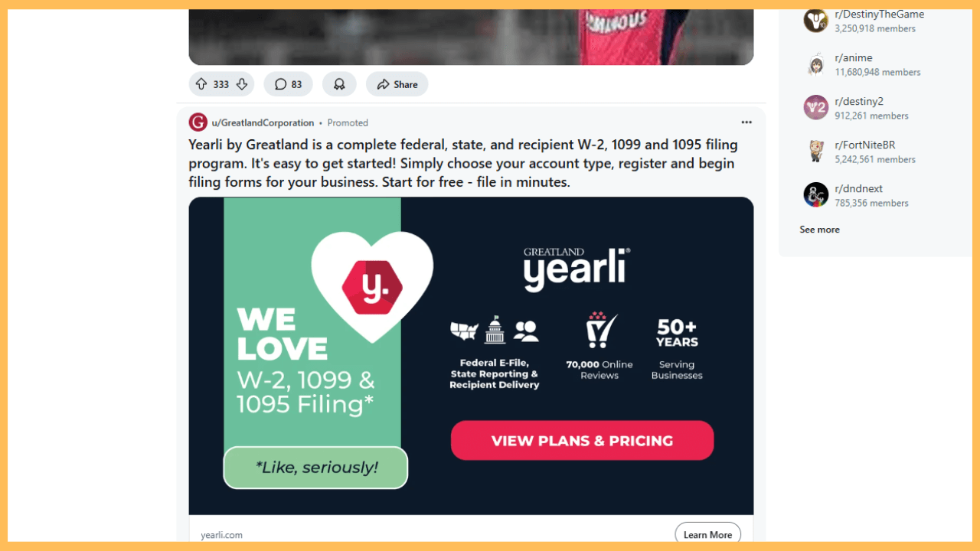Open the r/anime community name link
The height and width of the screenshot is (551, 980).
click(854, 57)
